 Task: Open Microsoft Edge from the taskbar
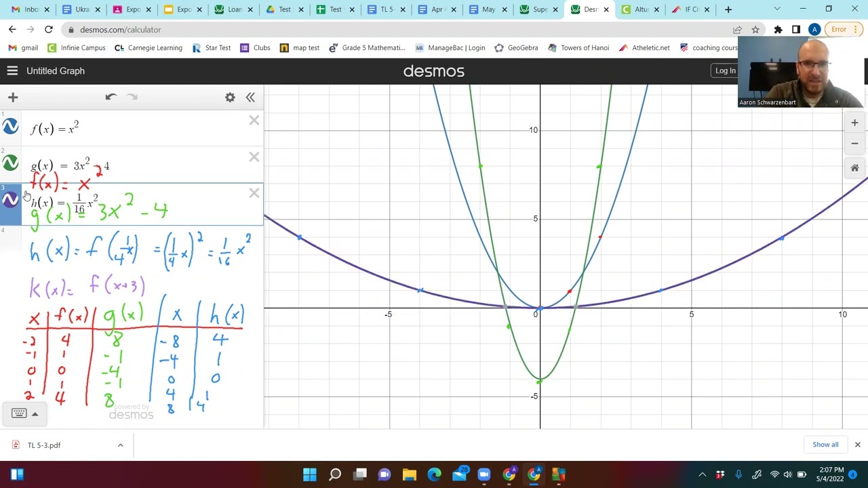point(434,474)
